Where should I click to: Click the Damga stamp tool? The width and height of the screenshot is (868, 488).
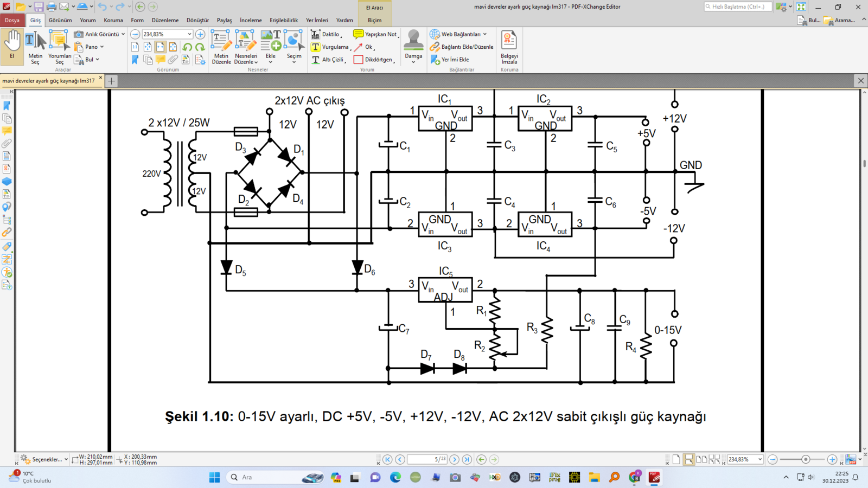tap(413, 47)
